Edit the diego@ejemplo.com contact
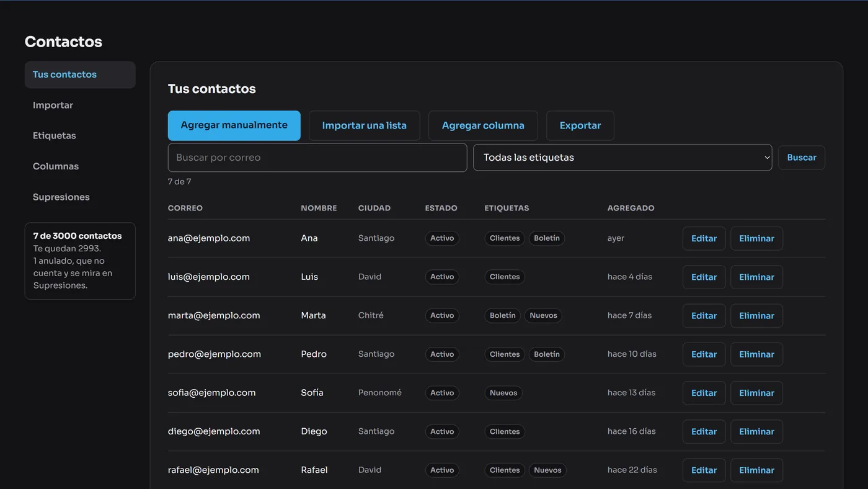 point(704,431)
